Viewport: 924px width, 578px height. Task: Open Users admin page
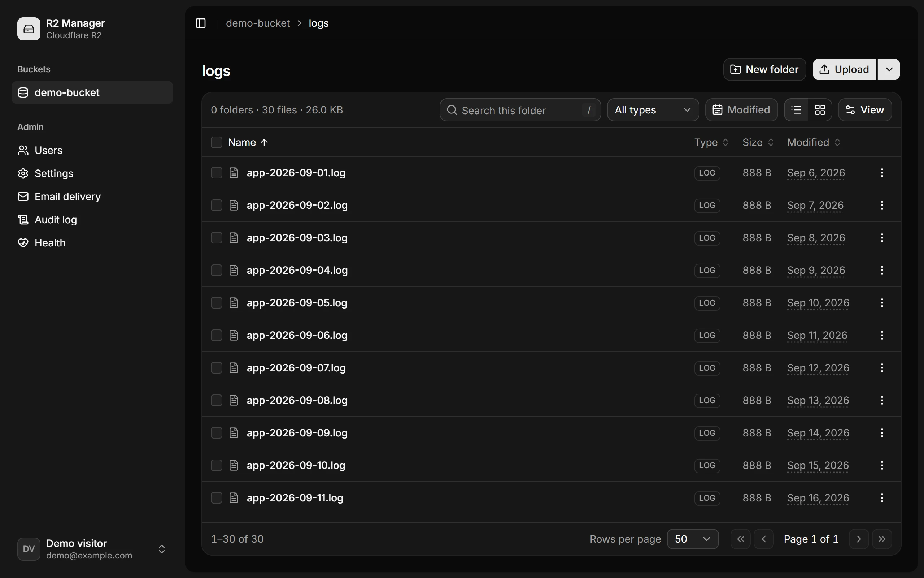(x=92, y=150)
